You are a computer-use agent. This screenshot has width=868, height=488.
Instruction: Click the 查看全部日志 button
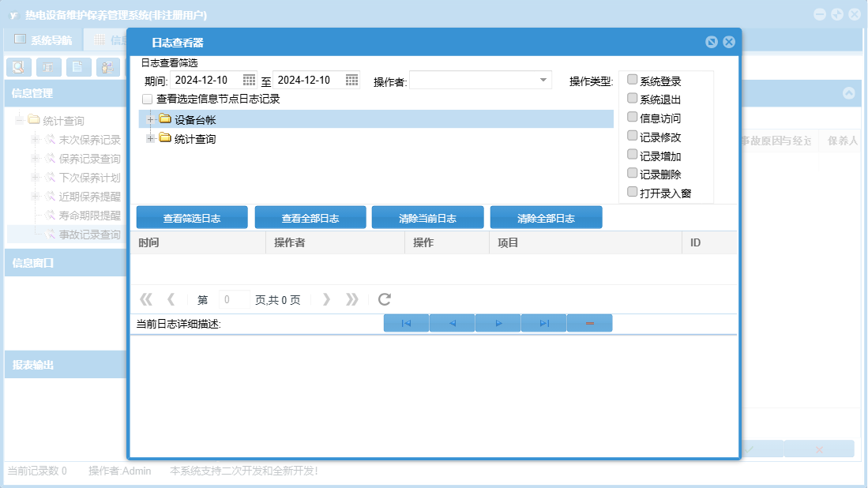[310, 218]
